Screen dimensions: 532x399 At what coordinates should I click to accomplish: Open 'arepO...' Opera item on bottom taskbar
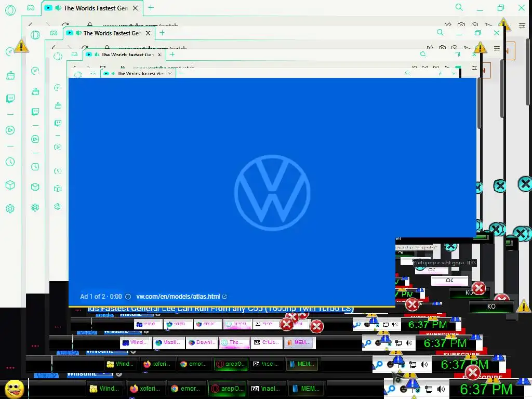click(x=227, y=389)
